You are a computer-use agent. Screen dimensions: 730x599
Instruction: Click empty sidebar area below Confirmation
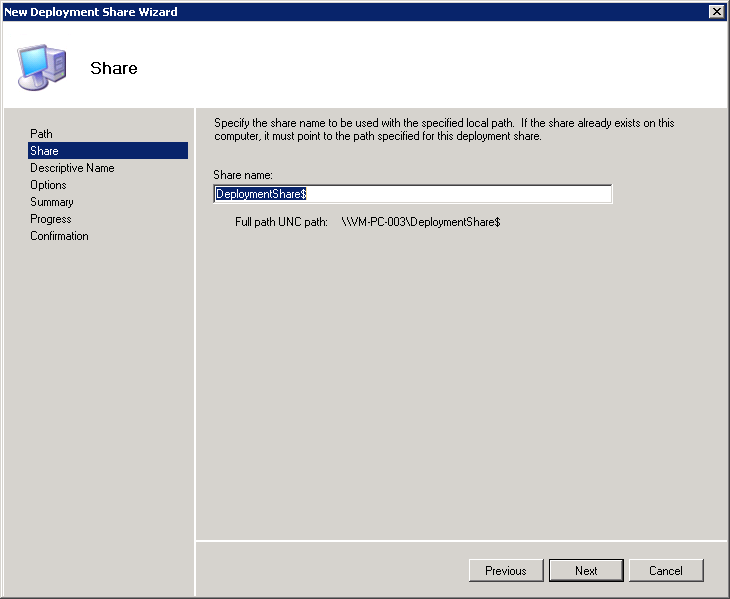(x=100, y=400)
